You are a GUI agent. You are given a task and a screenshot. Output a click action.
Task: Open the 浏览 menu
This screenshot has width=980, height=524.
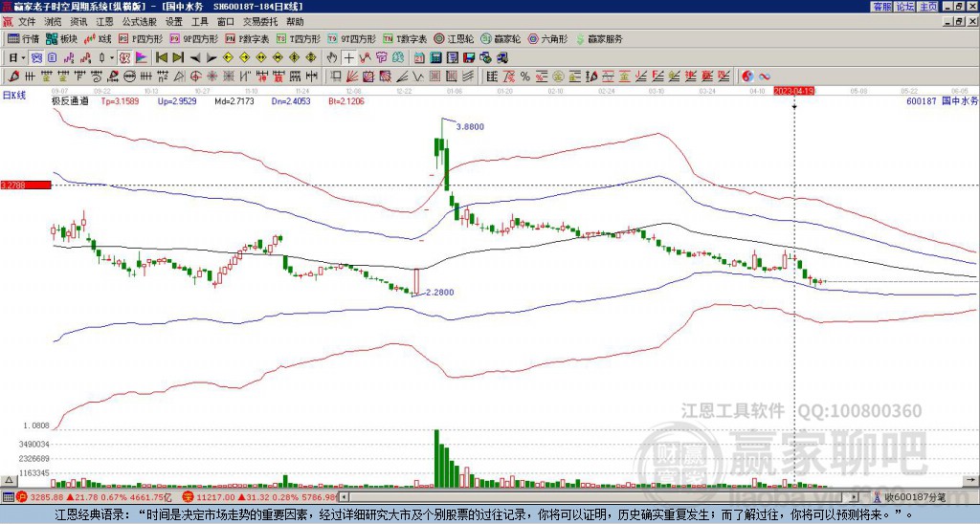coord(54,22)
